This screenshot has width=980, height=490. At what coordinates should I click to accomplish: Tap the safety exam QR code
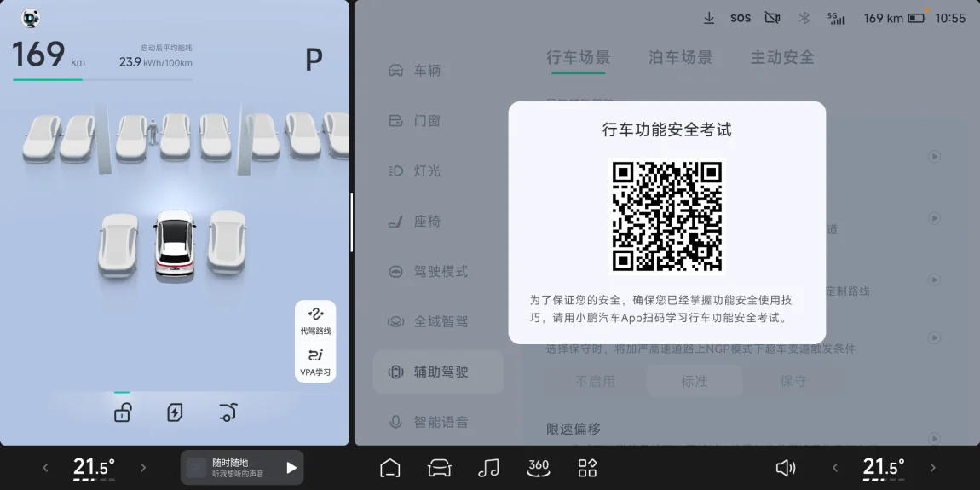click(667, 216)
